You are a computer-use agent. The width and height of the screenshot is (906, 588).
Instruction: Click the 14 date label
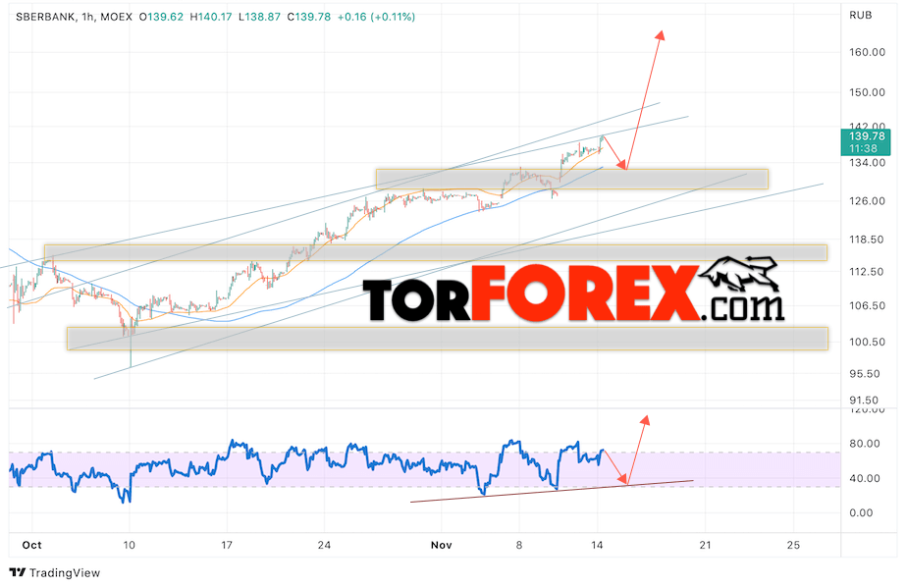(x=597, y=545)
